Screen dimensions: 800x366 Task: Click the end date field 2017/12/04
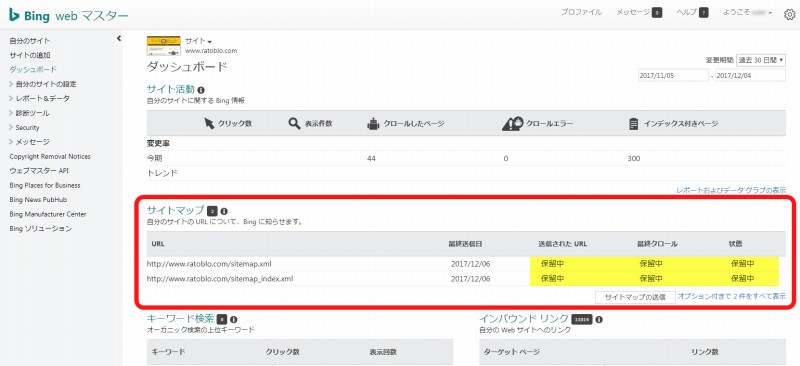click(x=750, y=75)
